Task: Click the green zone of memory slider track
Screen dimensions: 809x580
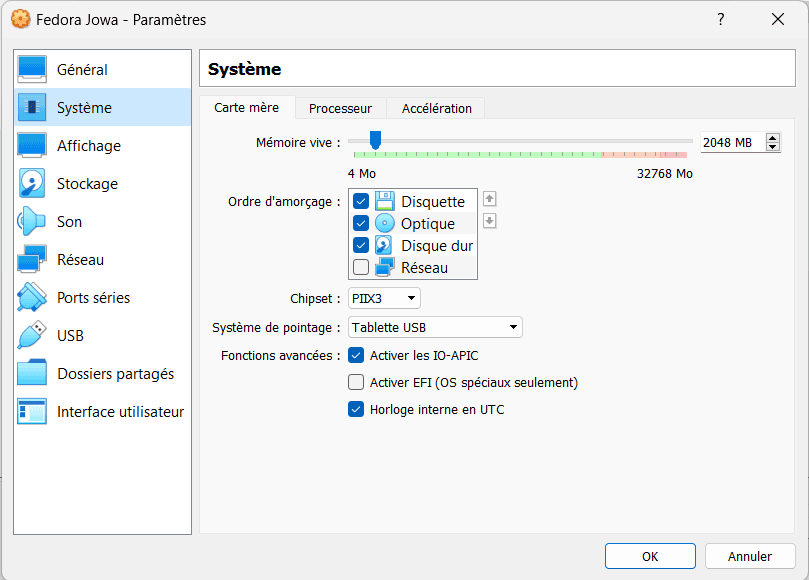Action: (x=477, y=154)
